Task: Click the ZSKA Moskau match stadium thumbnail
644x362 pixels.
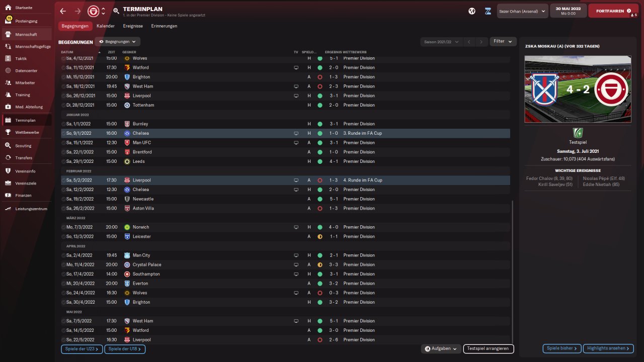Action: point(577,89)
